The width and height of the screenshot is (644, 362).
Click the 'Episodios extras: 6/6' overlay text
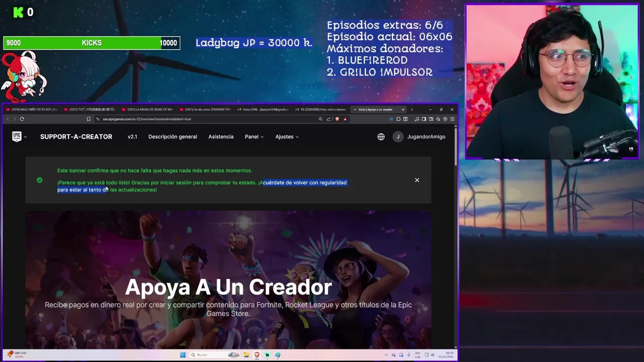coord(385,25)
